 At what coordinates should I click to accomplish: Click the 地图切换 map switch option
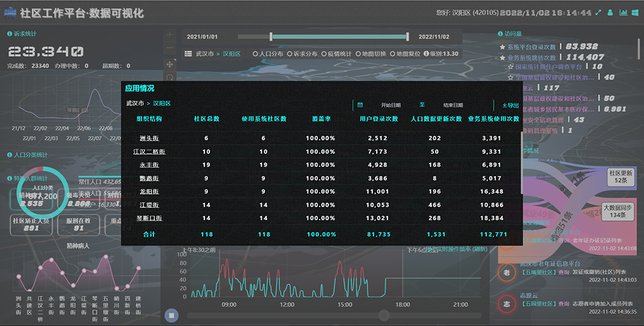tap(371, 54)
